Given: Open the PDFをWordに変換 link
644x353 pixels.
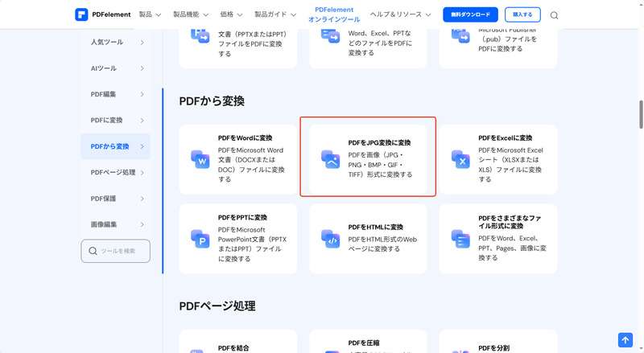Looking at the screenshot, I should point(245,138).
